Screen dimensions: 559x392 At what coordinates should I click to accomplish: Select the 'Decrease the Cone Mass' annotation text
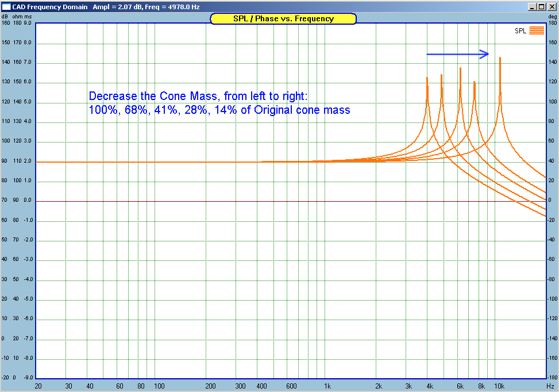(x=198, y=95)
